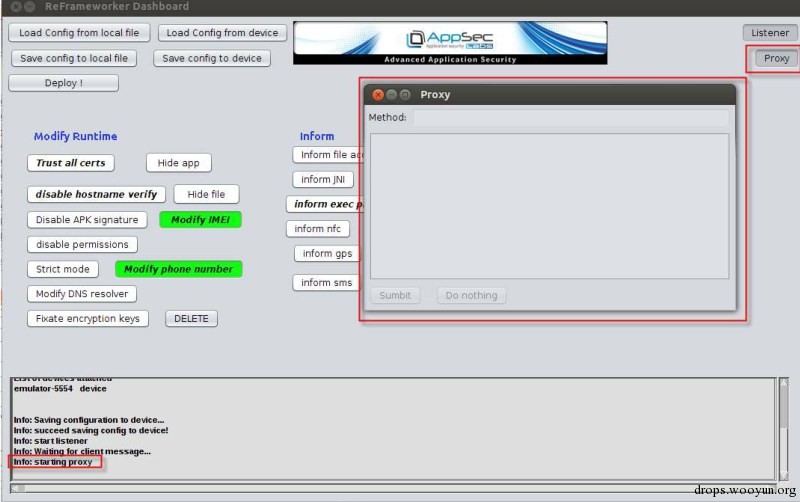Open the Listener panel

(x=769, y=33)
